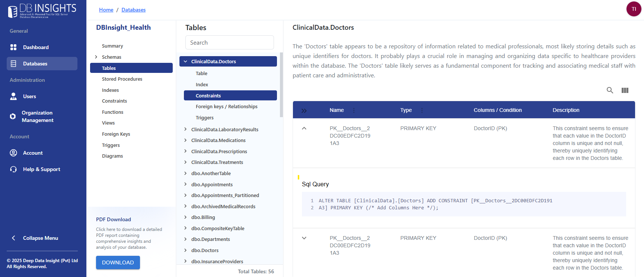Click the Organization Management hexagon icon
644x277 pixels.
tap(13, 116)
